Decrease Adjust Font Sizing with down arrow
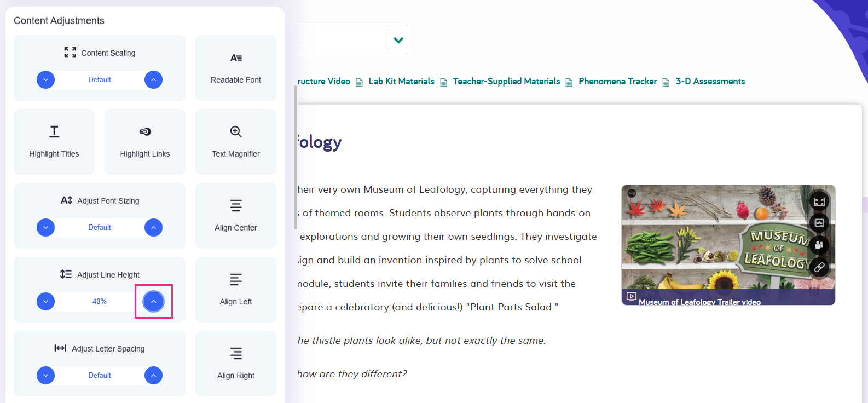The height and width of the screenshot is (403, 868). pyautogui.click(x=46, y=228)
